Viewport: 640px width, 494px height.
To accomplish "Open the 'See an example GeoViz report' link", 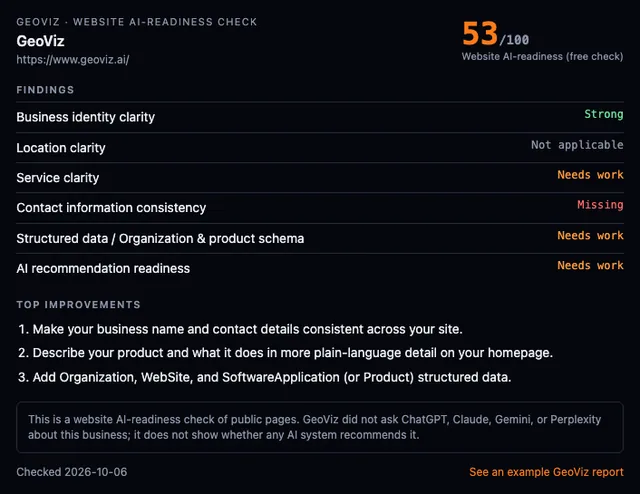I will pos(546,472).
